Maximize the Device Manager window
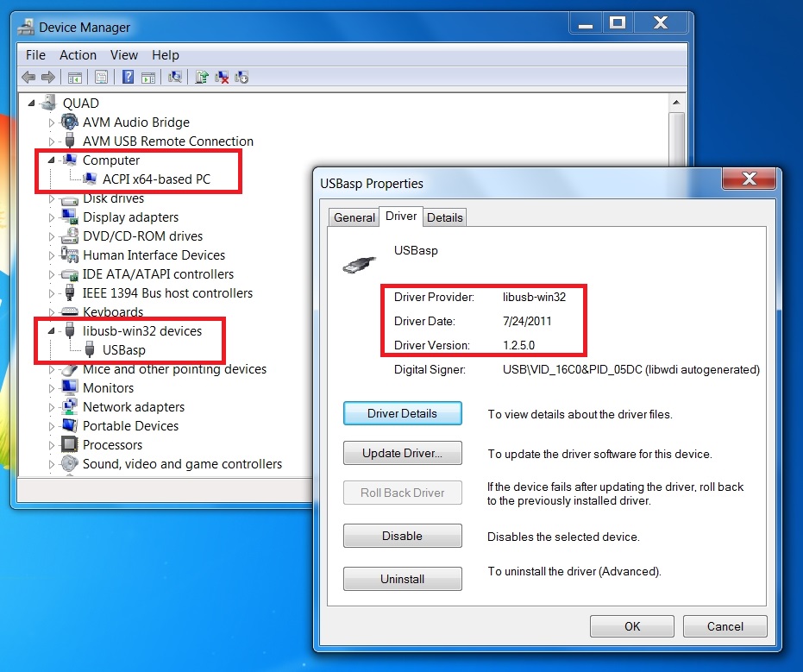The height and width of the screenshot is (672, 803). [x=617, y=23]
